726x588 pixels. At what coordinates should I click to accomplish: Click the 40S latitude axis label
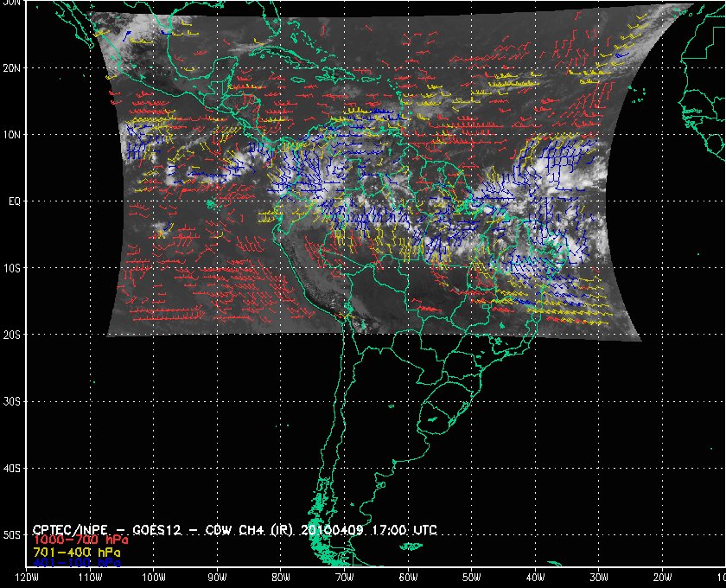pyautogui.click(x=11, y=469)
